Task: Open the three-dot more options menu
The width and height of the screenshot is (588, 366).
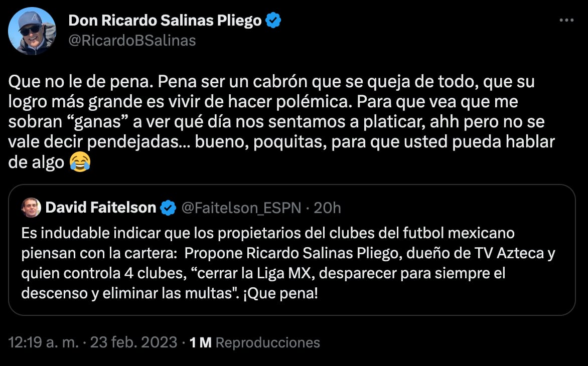Action: pos(566,21)
